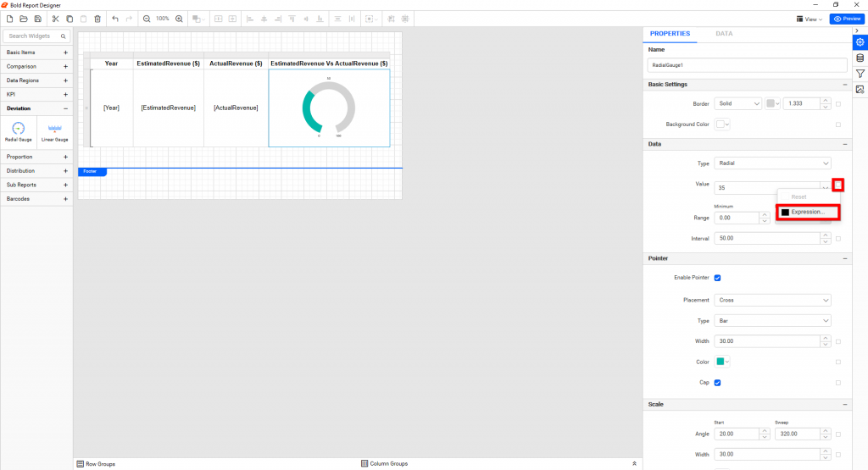
Task: Open the Border style Solid dropdown
Action: (x=738, y=103)
